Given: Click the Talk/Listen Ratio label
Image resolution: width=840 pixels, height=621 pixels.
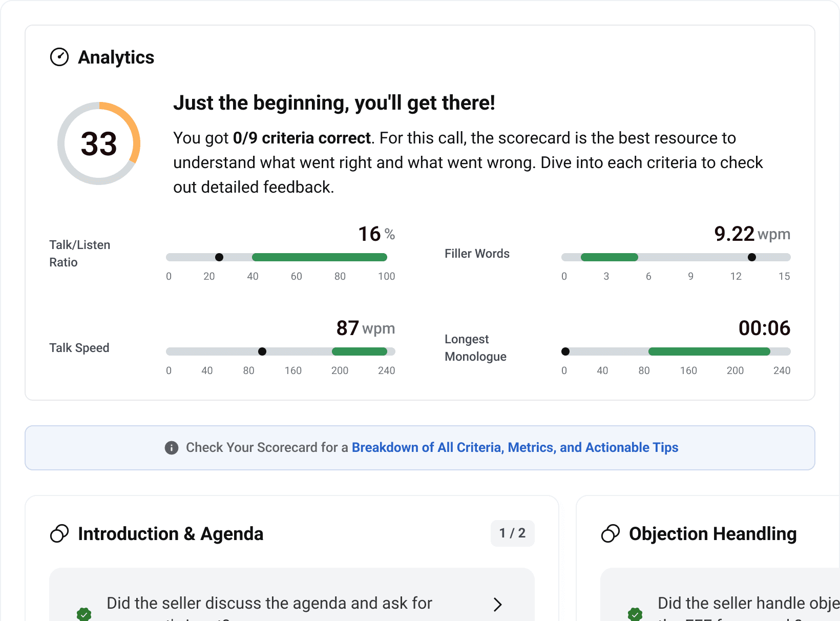Looking at the screenshot, I should 80,254.
